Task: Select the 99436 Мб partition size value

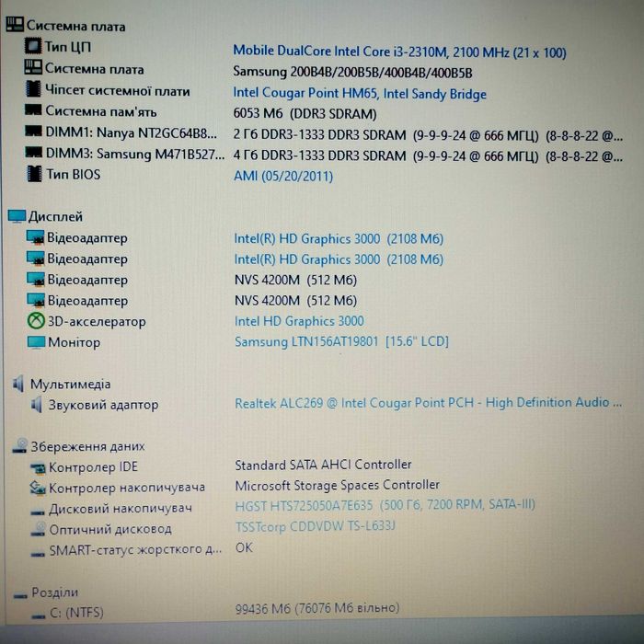Action: (317, 608)
